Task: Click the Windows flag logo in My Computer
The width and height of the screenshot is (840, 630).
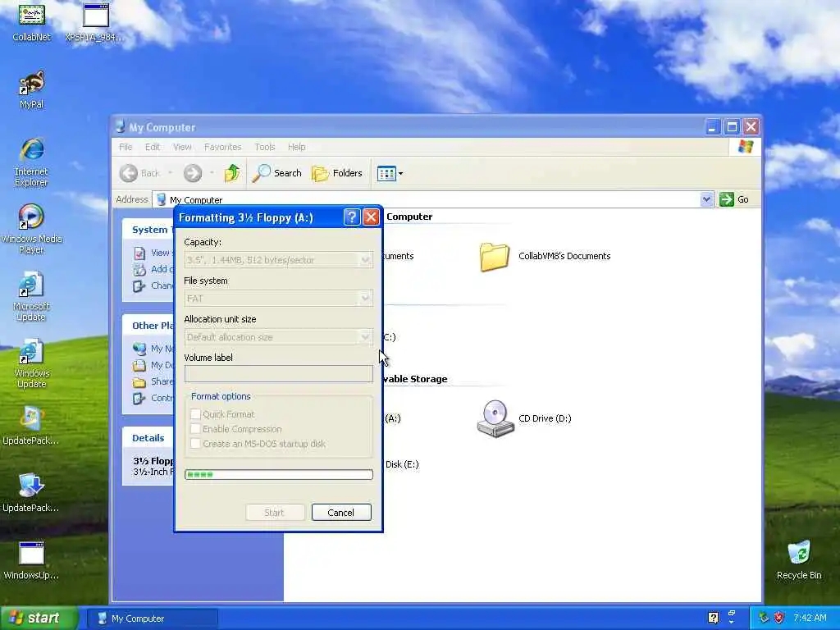Action: 745,147
